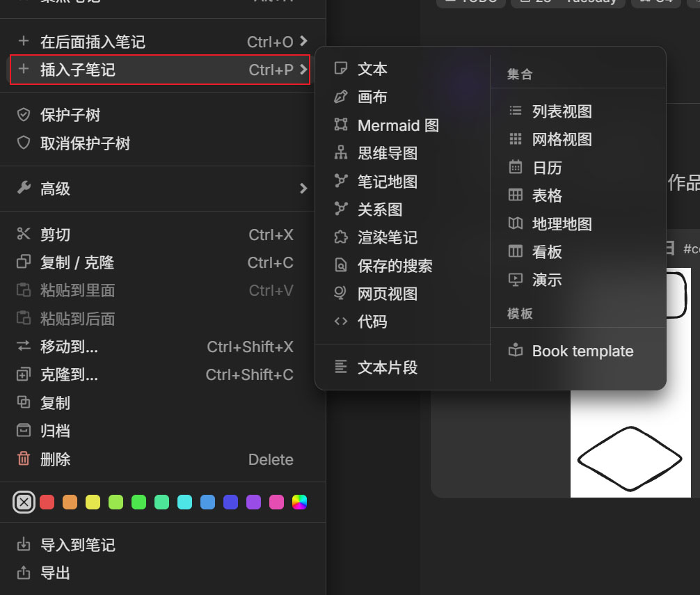Pick the 网页视图 web view icon
Image resolution: width=700 pixels, height=595 pixels.
point(340,294)
